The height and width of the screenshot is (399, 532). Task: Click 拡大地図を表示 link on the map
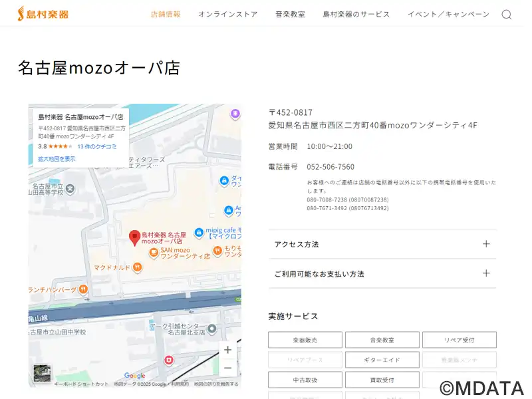click(x=57, y=159)
